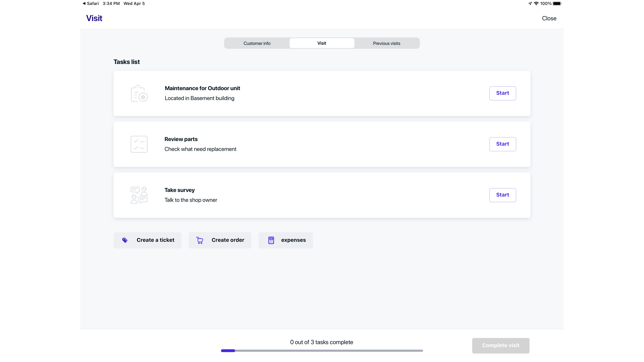This screenshot has height=362, width=644.
Task: Select the Visit segment tab
Action: tap(322, 43)
